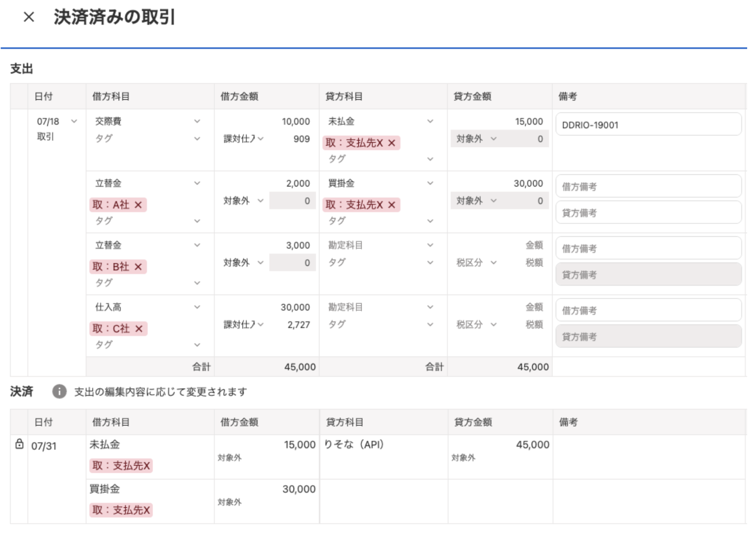
Task: Click the info icon next to 決済
Action: click(x=59, y=391)
